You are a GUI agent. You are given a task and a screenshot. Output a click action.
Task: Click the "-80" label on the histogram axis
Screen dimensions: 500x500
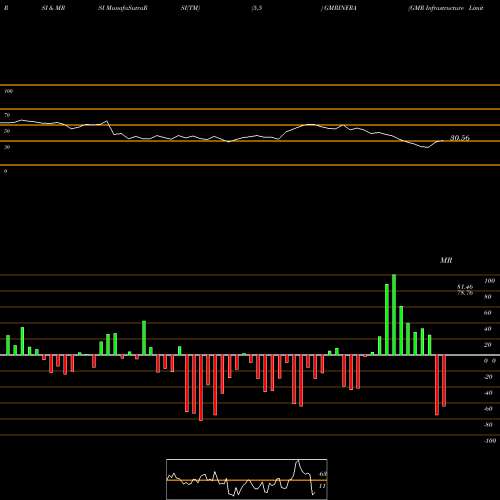[488, 425]
